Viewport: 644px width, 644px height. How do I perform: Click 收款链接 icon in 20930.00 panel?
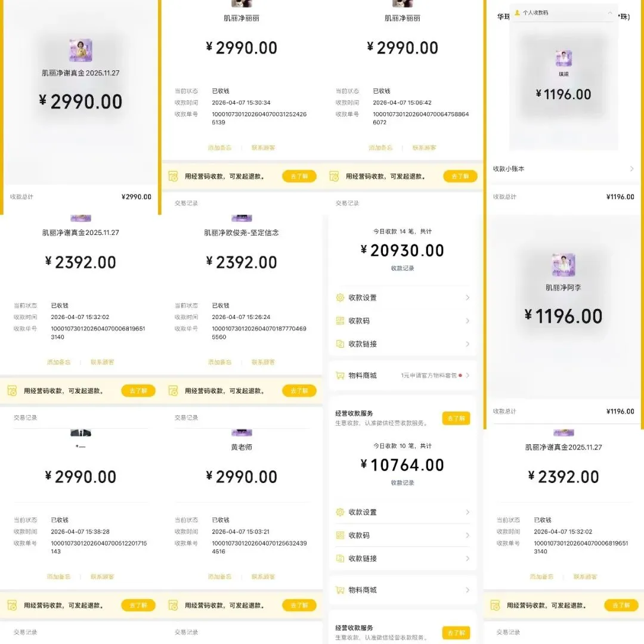(340, 344)
